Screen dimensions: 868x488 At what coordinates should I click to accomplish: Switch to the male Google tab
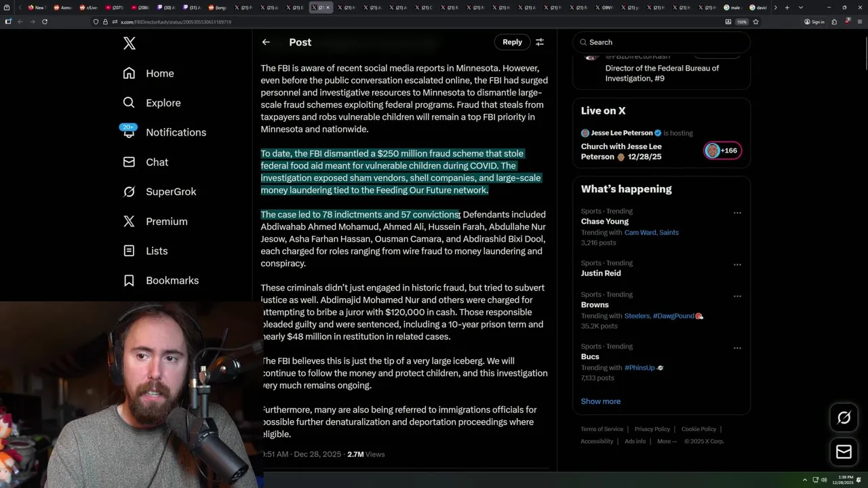pyautogui.click(x=734, y=7)
